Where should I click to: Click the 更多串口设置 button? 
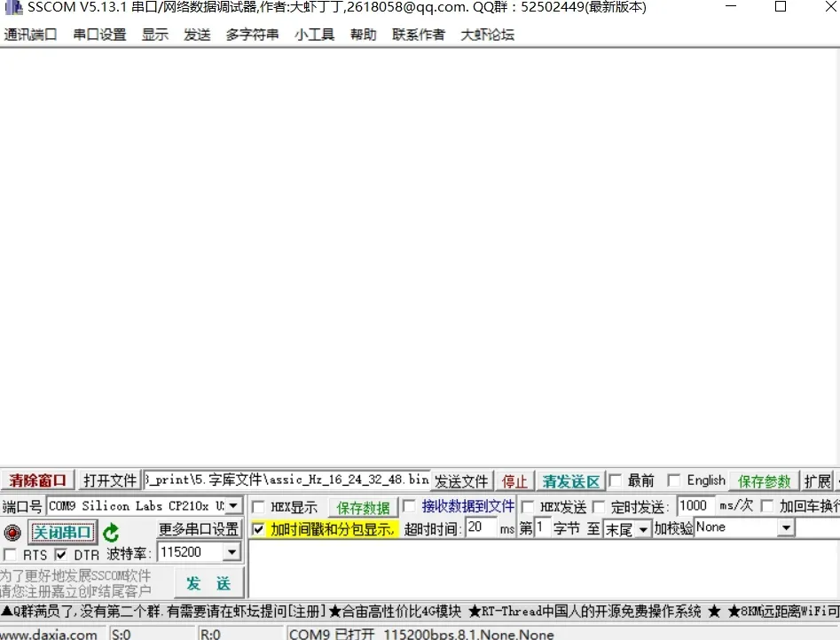(199, 529)
